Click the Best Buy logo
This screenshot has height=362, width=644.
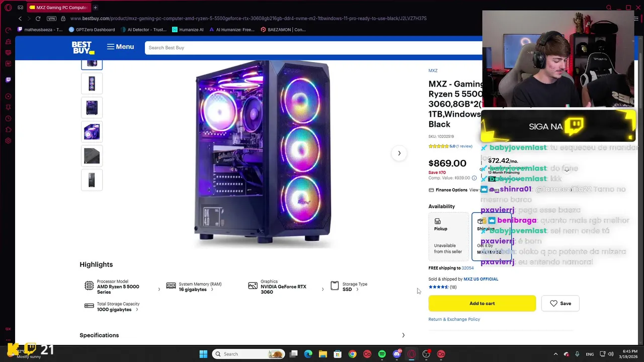point(83,48)
